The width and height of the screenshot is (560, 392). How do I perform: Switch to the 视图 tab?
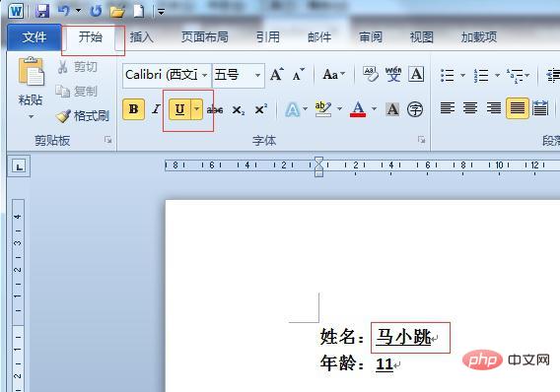click(x=422, y=37)
